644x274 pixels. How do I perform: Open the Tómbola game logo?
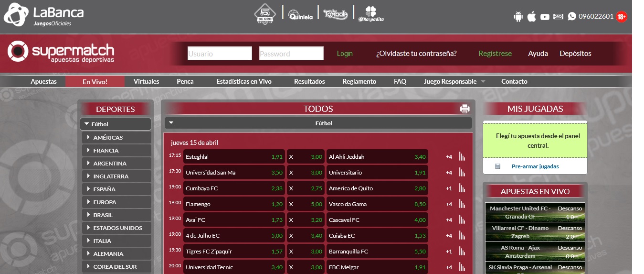(x=336, y=13)
